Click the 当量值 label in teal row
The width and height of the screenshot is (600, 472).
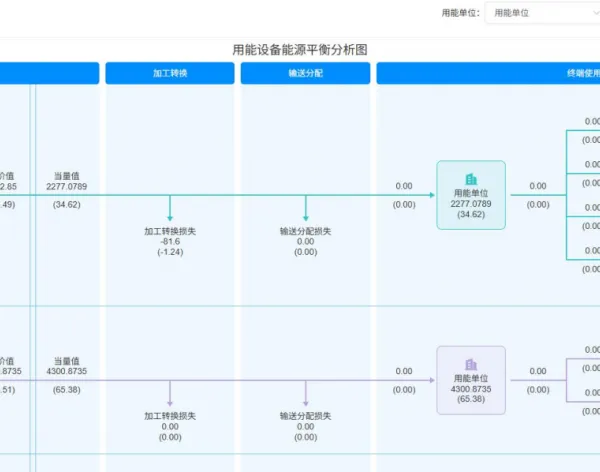tap(67, 176)
